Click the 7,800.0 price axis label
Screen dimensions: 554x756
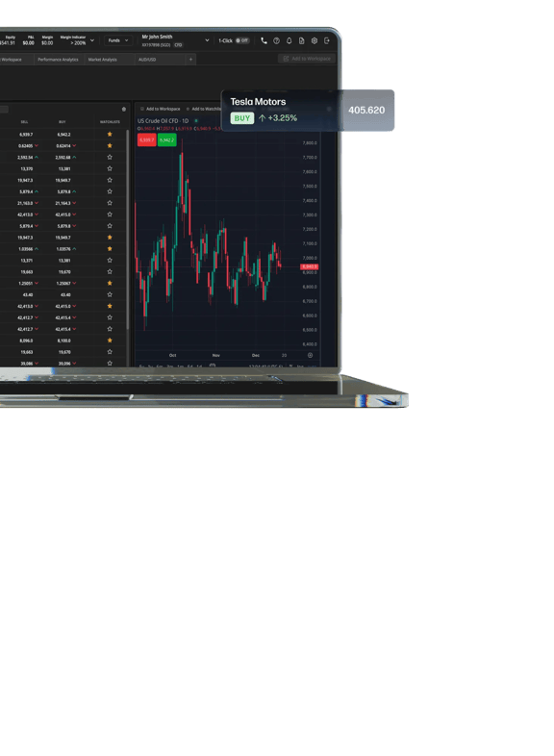coord(310,143)
